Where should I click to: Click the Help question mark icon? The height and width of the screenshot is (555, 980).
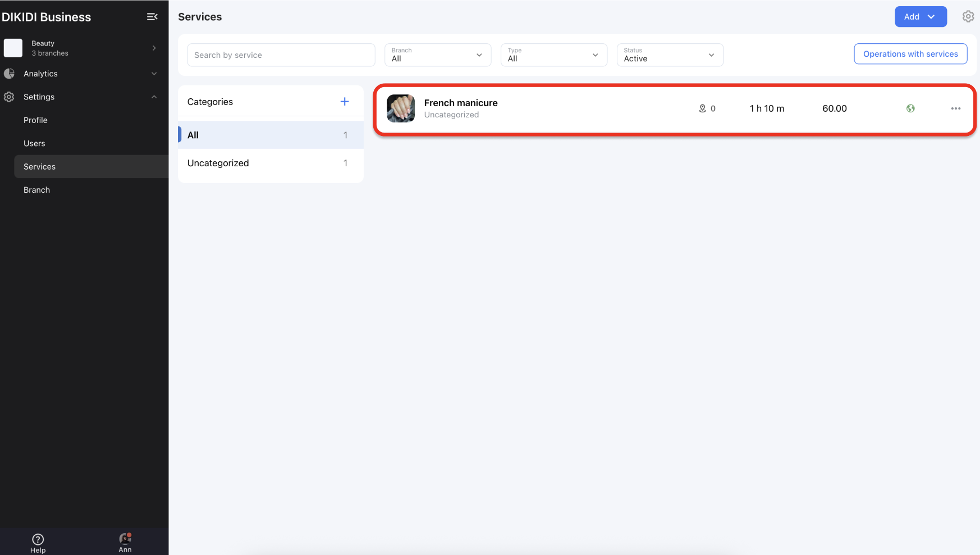point(38,539)
